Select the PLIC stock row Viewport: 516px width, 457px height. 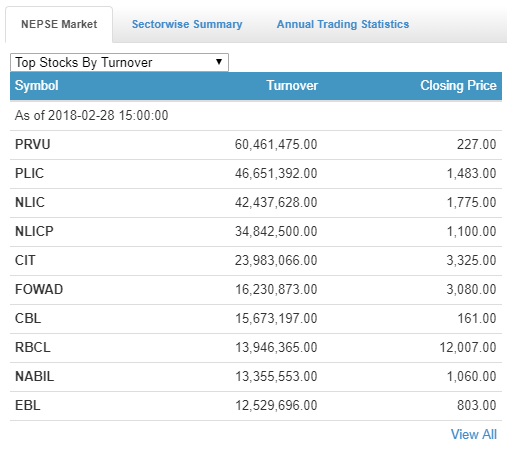coord(256,174)
